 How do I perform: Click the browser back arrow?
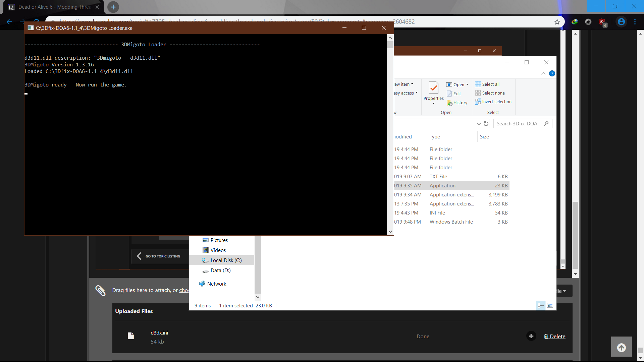point(9,22)
